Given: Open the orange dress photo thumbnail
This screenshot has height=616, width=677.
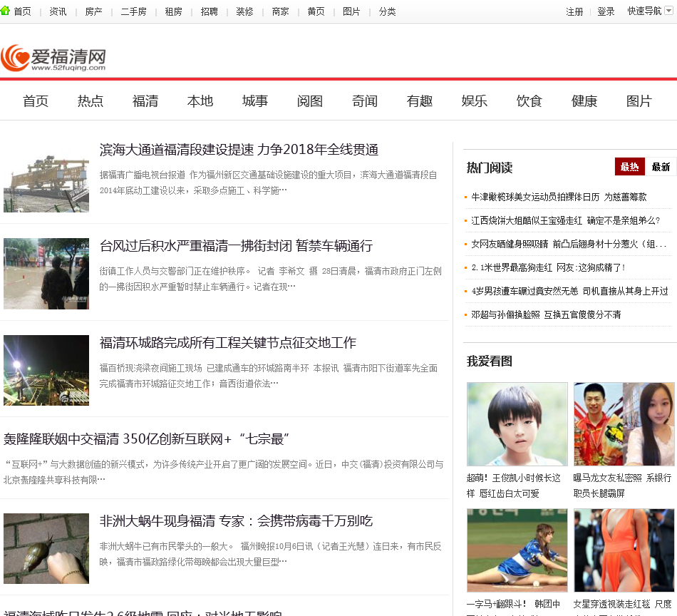Looking at the screenshot, I should coord(624,550).
